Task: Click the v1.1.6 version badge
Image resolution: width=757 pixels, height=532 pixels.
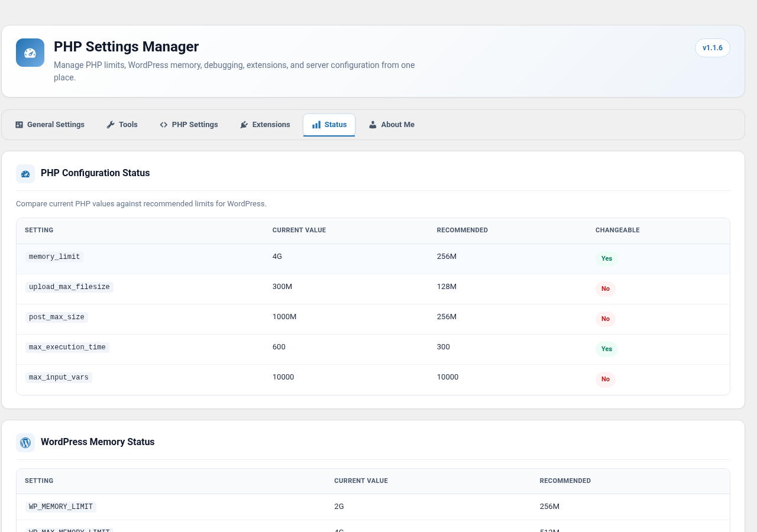Action: coord(713,48)
